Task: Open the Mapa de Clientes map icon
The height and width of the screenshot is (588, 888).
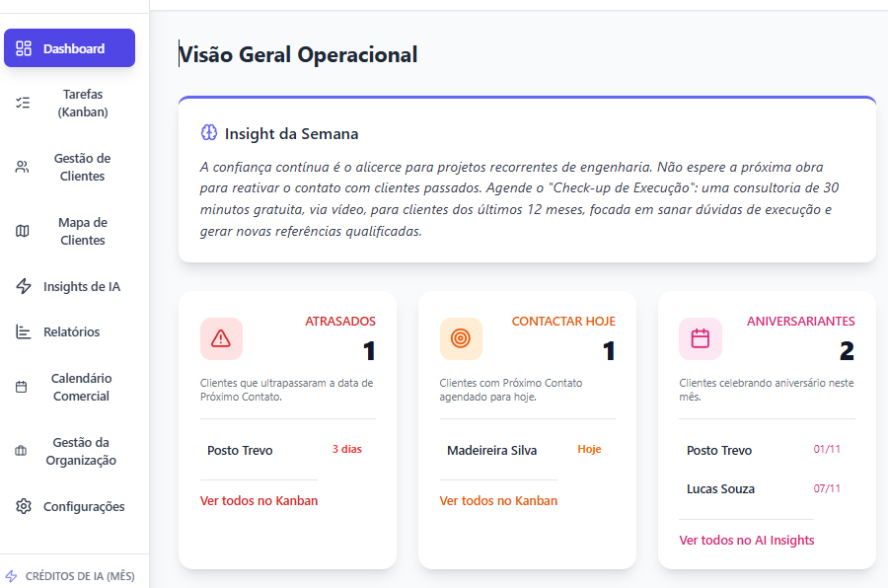Action: click(22, 230)
